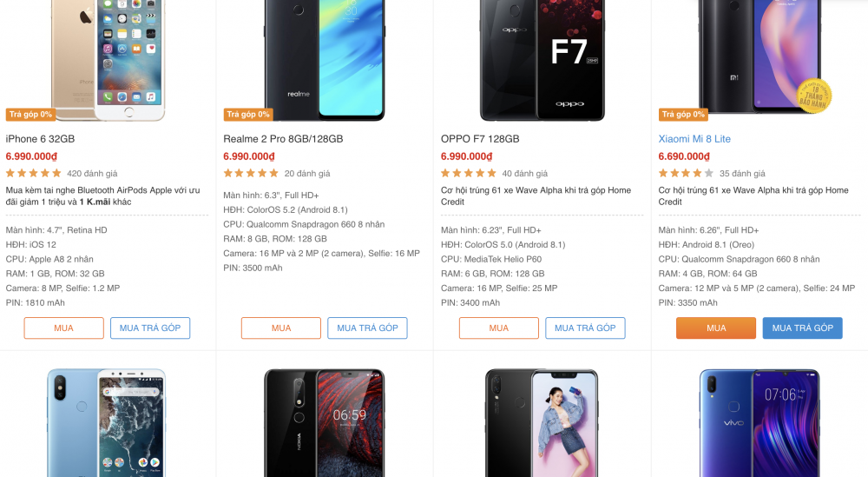Click the gold 18-month warranty seal on the Xiaomi image
Screen dimensions: 868x477
coord(814,96)
